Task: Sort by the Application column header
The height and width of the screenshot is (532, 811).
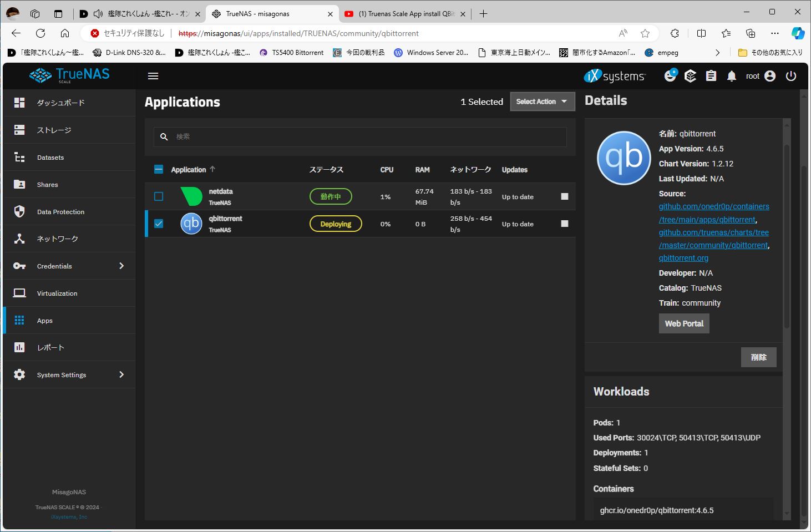Action: [x=189, y=170]
